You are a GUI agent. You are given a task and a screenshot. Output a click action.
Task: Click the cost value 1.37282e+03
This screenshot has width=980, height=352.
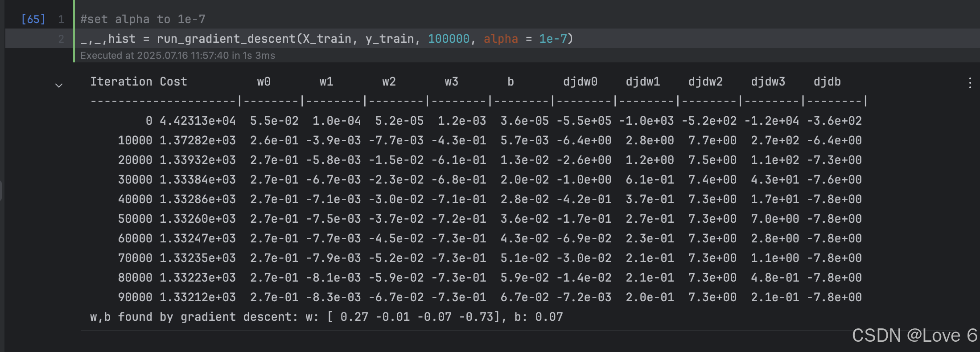(x=198, y=140)
